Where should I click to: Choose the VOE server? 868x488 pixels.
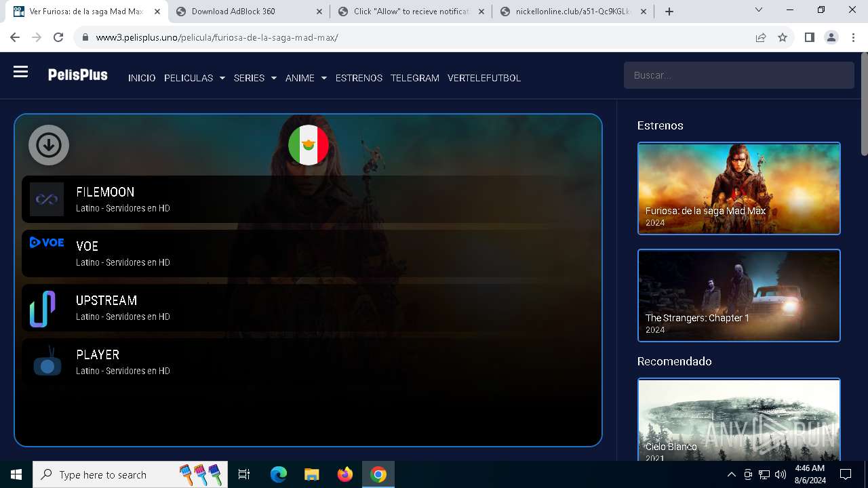(x=309, y=253)
